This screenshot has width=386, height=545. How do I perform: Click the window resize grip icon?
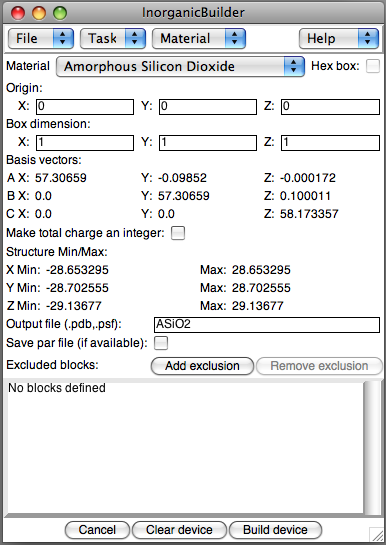tap(376, 534)
